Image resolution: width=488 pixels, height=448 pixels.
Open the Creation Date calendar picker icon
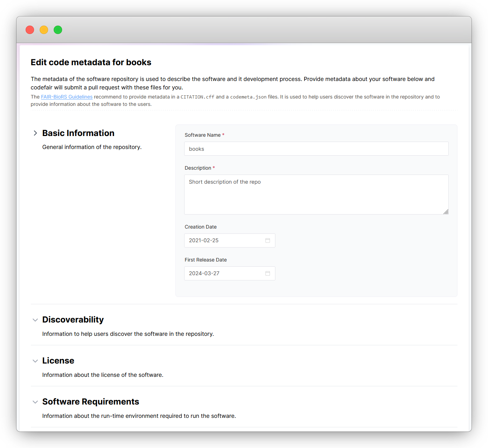[x=268, y=240]
